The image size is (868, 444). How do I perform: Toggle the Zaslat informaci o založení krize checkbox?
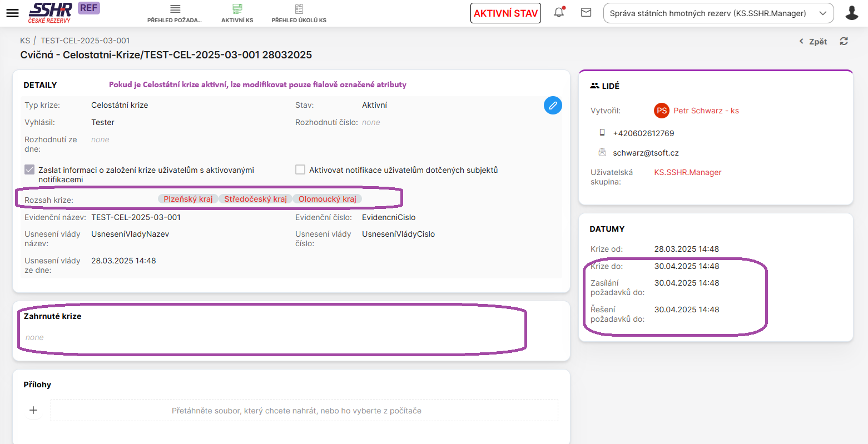click(30, 170)
